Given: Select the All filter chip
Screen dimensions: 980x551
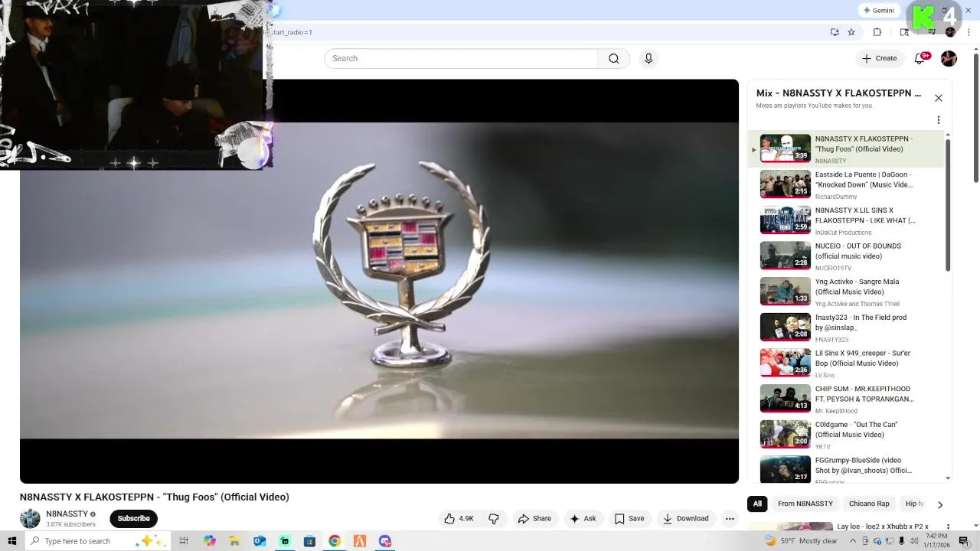Looking at the screenshot, I should tap(757, 504).
